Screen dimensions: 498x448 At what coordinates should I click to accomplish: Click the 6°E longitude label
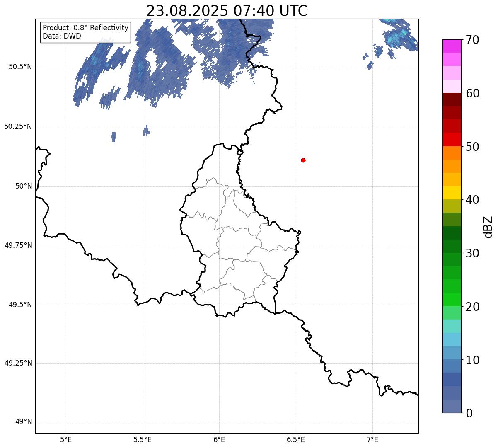[219, 439]
